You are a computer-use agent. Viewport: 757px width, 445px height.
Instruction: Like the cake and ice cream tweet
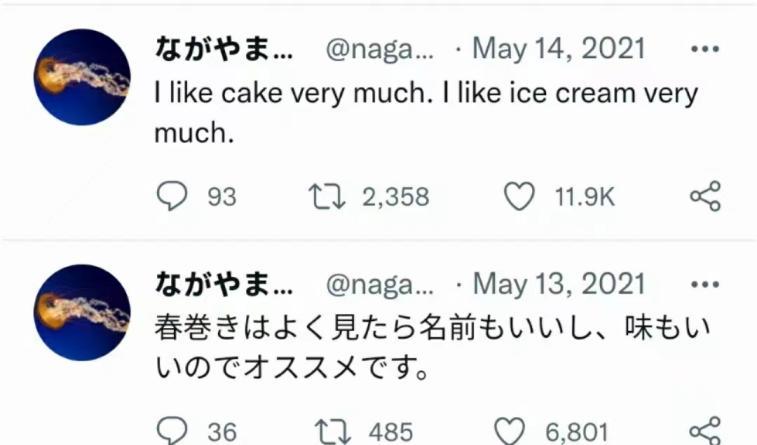pyautogui.click(x=518, y=197)
